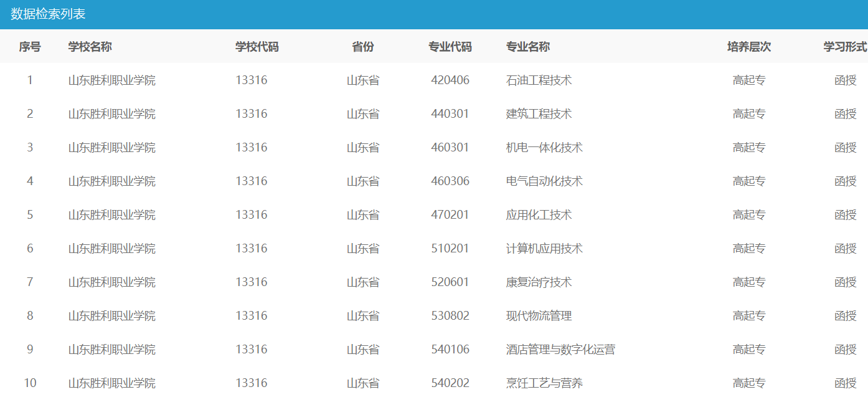Click 山东胜利职业学院 in the 现代物流管理 row

(112, 316)
